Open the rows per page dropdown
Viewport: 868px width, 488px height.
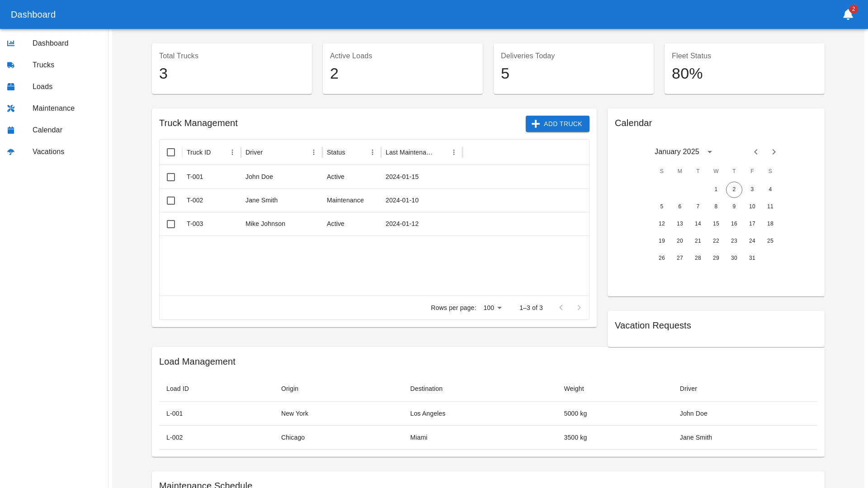click(493, 308)
